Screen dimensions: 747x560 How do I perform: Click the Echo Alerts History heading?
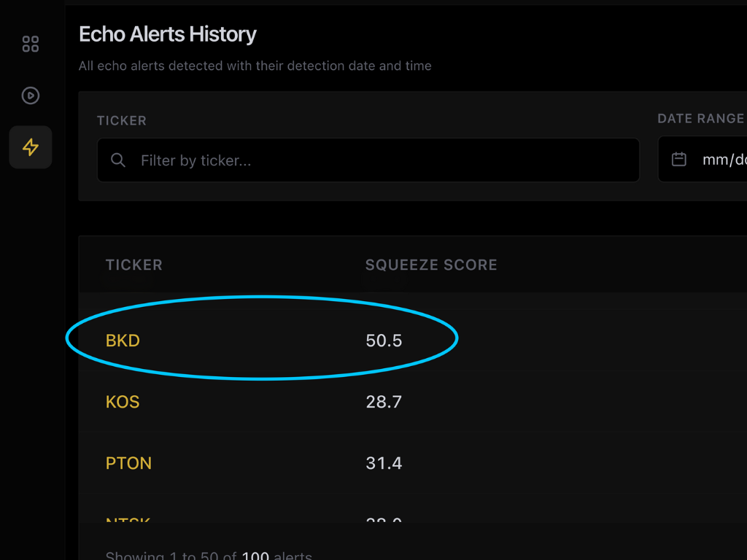click(168, 34)
